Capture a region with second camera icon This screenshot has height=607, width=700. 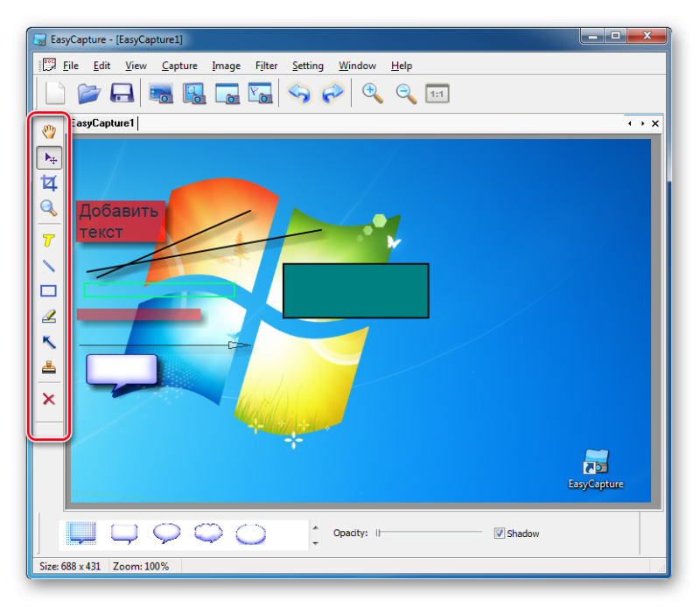[194, 94]
